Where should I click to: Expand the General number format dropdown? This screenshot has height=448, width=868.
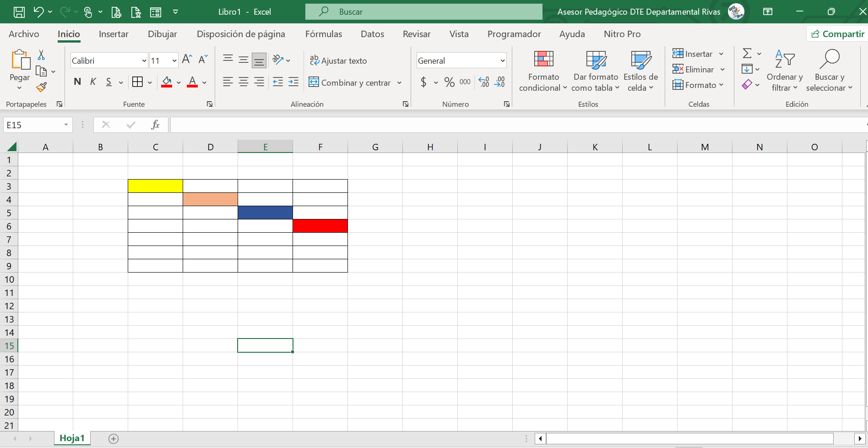pyautogui.click(x=502, y=60)
